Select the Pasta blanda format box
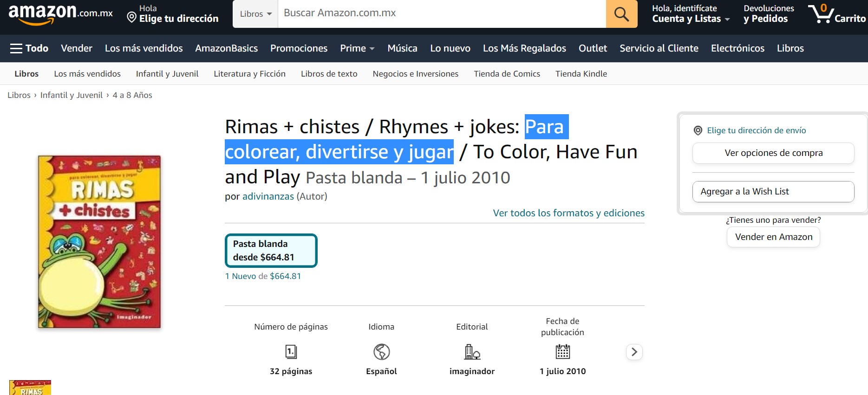The width and height of the screenshot is (868, 395). point(271,251)
